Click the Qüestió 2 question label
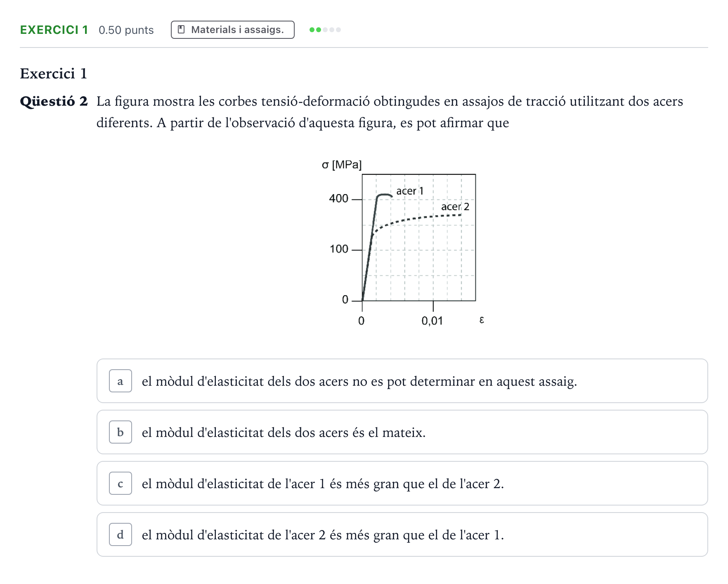 (54, 101)
